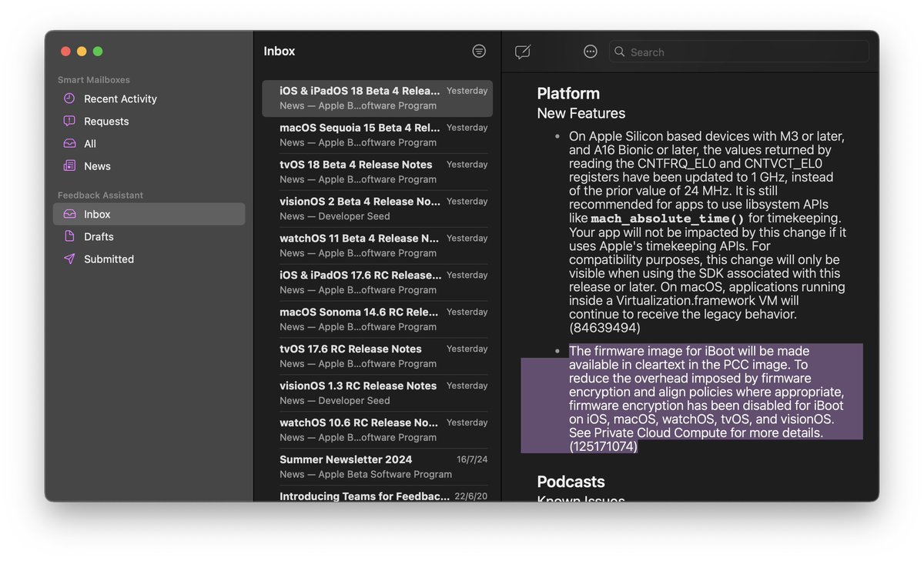This screenshot has height=561, width=924.
Task: Open the ellipsis more options menu
Action: (x=591, y=52)
